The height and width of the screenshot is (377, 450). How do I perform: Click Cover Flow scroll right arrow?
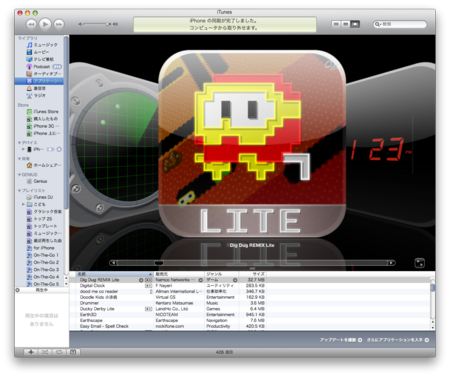coord(391,263)
